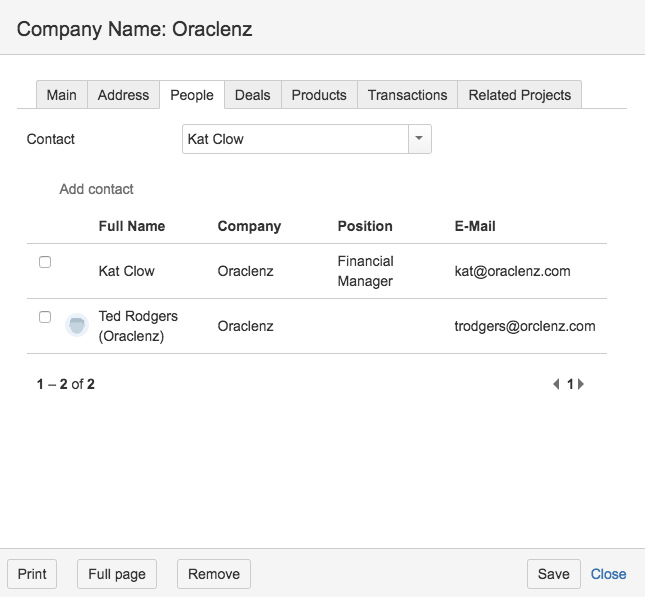
Task: View the Transactions tab
Action: point(407,95)
